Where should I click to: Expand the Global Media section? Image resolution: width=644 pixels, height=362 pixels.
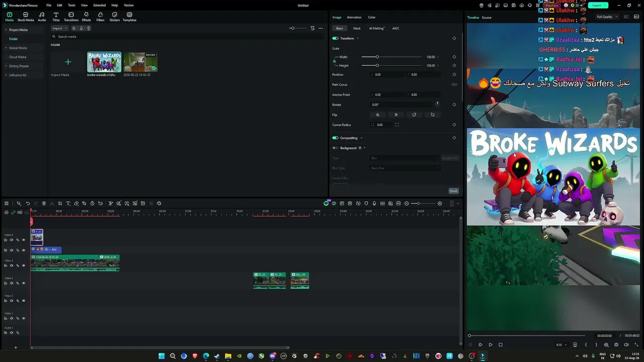pyautogui.click(x=7, y=48)
